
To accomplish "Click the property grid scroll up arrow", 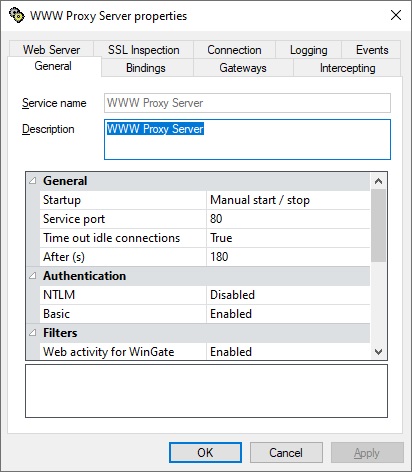I will (x=378, y=181).
